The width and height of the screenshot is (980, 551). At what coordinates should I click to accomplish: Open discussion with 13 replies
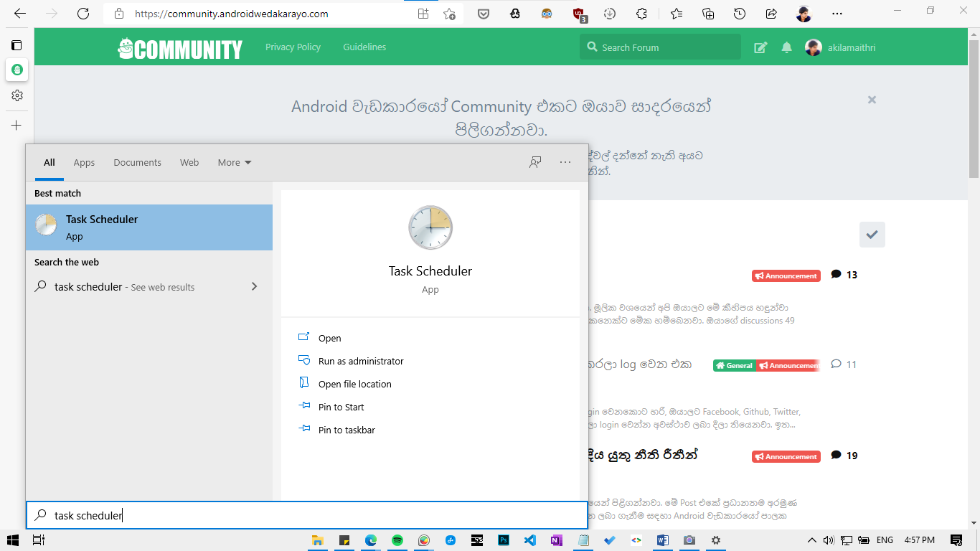coord(844,274)
